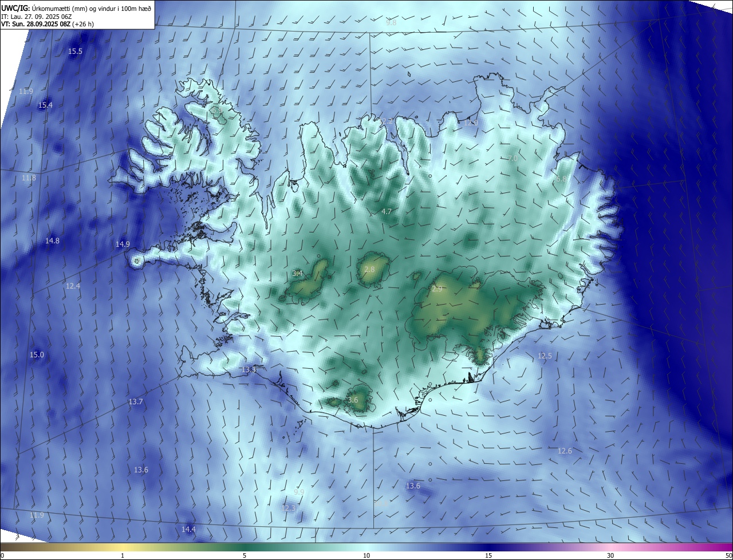This screenshot has height=560, width=733.
Task: Click the 7.0 value label
Action: [x=513, y=158]
